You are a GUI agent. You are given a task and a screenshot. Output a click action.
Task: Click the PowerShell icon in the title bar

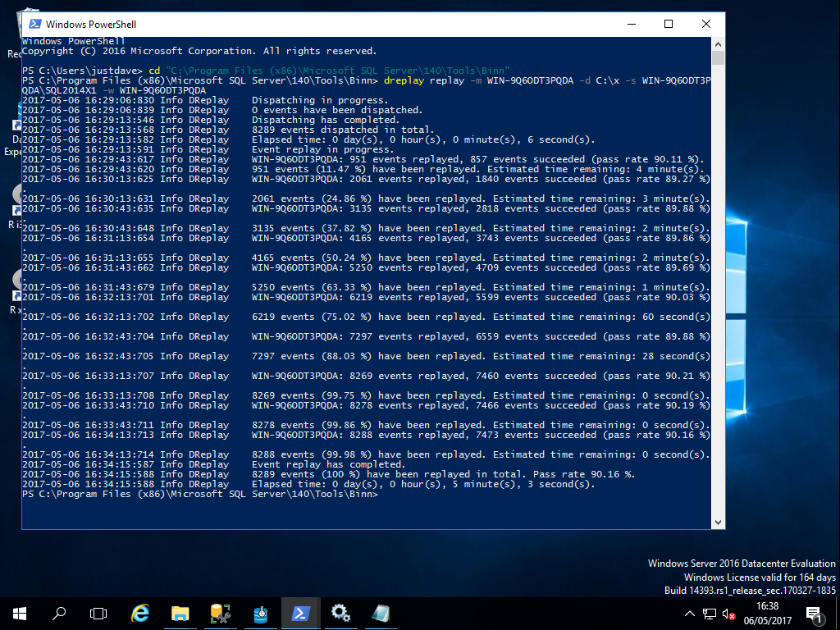pos(34,25)
